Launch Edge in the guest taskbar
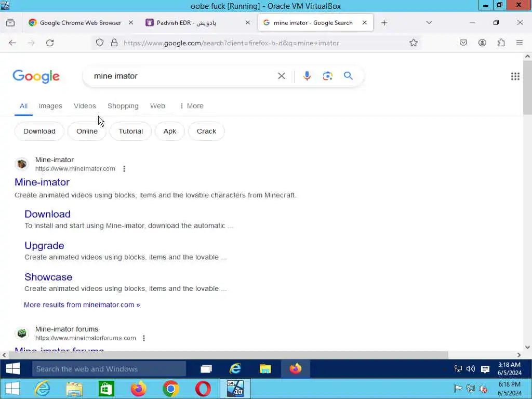Image resolution: width=532 pixels, height=399 pixels. 235,368
